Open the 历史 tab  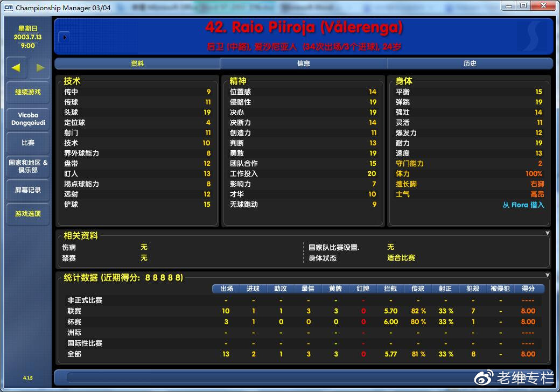(x=470, y=64)
